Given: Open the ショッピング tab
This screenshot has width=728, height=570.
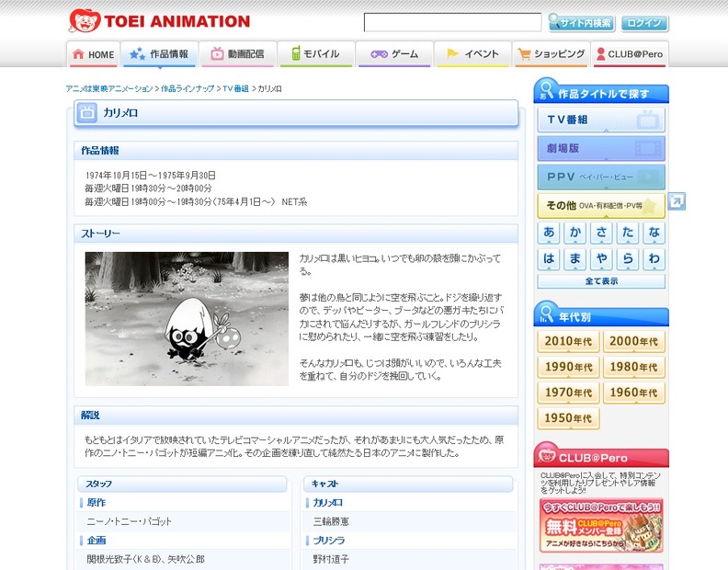Looking at the screenshot, I should 552,54.
